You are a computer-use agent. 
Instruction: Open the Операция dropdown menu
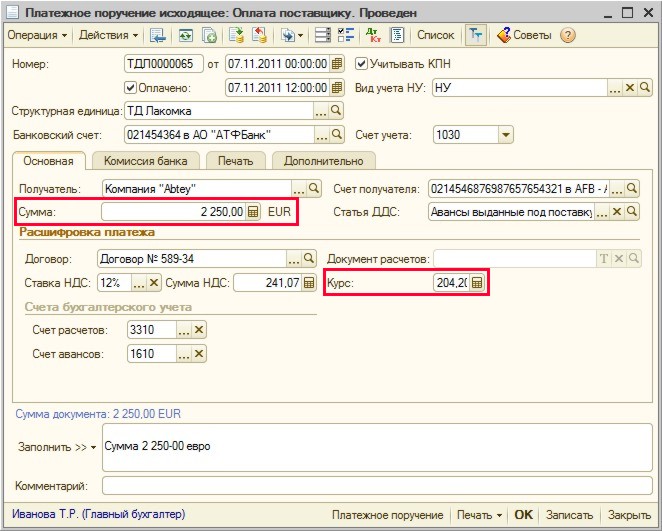point(38,35)
